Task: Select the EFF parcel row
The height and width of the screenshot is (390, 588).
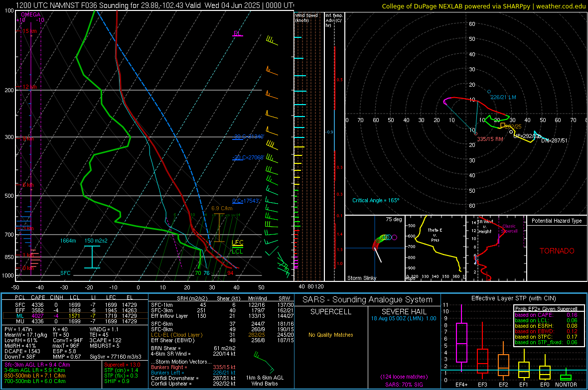Action: click(75, 310)
